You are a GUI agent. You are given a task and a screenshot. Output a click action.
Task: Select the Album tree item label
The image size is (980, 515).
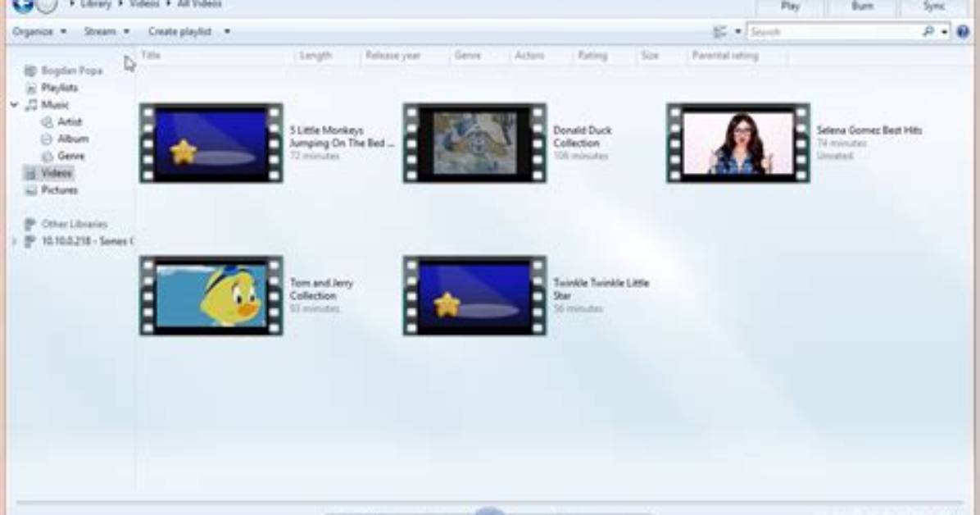pyautogui.click(x=73, y=139)
